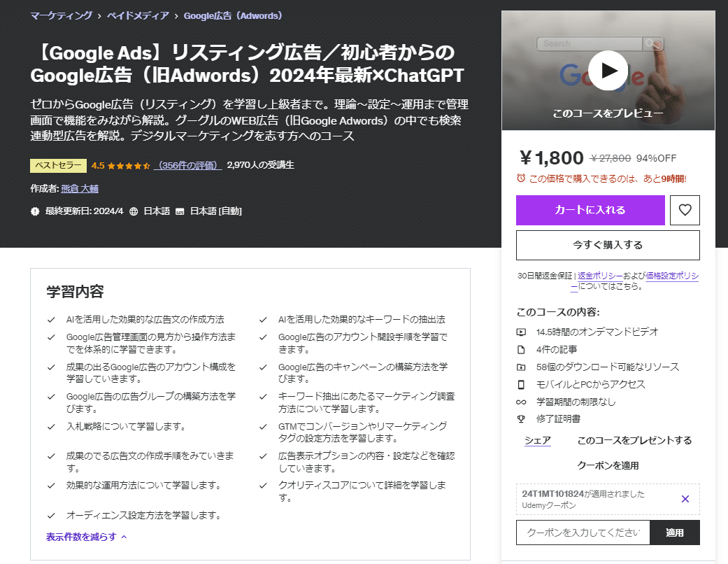Click 14.5時間のオンデマンドビデオ text
728x564 pixels.
click(x=597, y=332)
